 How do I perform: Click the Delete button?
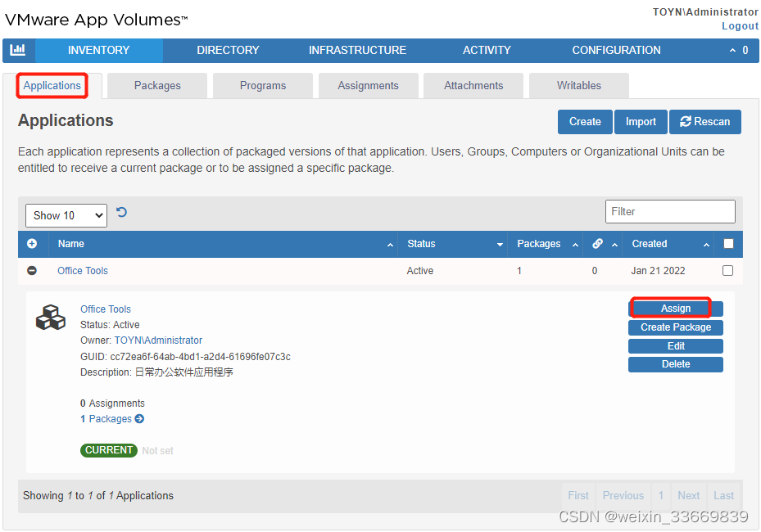pyautogui.click(x=676, y=364)
